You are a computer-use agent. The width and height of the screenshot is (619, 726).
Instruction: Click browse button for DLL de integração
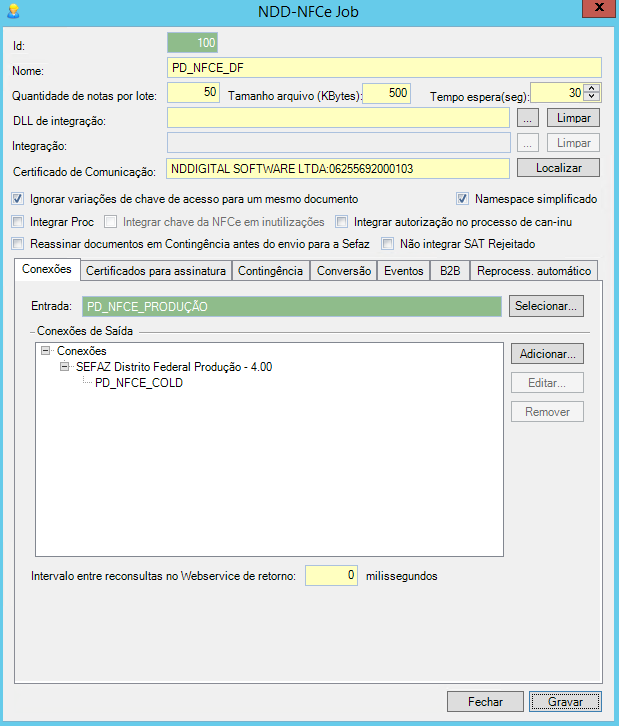click(x=529, y=118)
